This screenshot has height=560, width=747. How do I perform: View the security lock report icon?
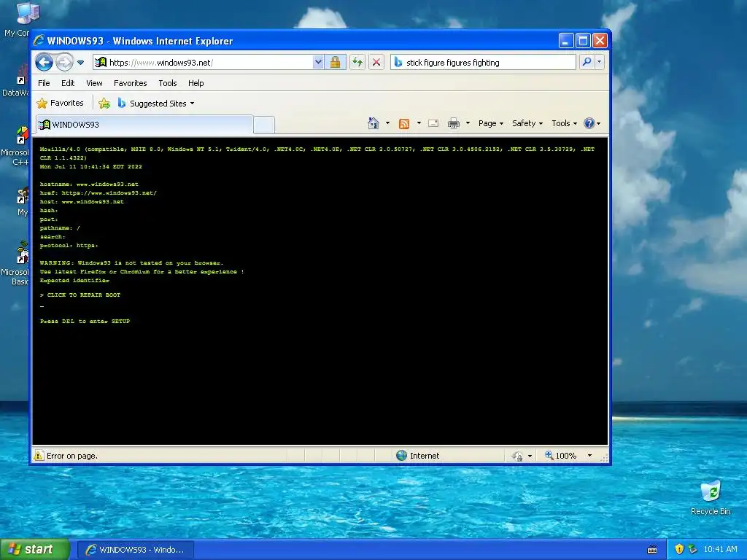335,63
